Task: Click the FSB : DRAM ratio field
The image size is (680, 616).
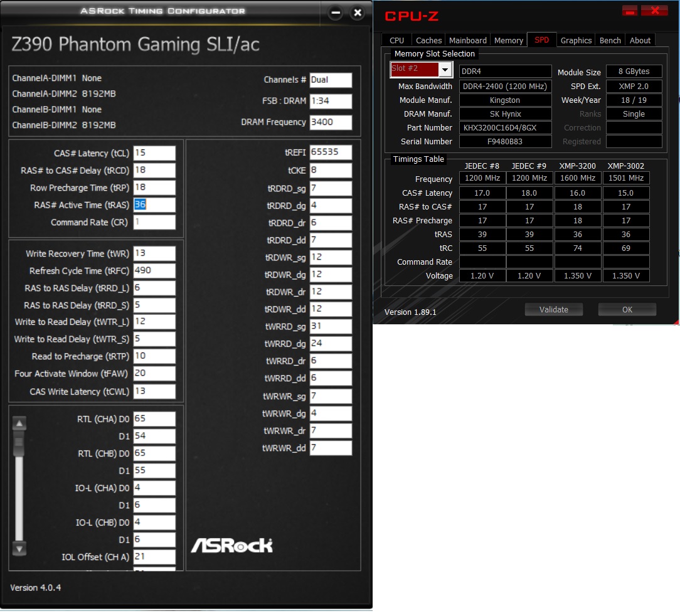Action: 331,101
